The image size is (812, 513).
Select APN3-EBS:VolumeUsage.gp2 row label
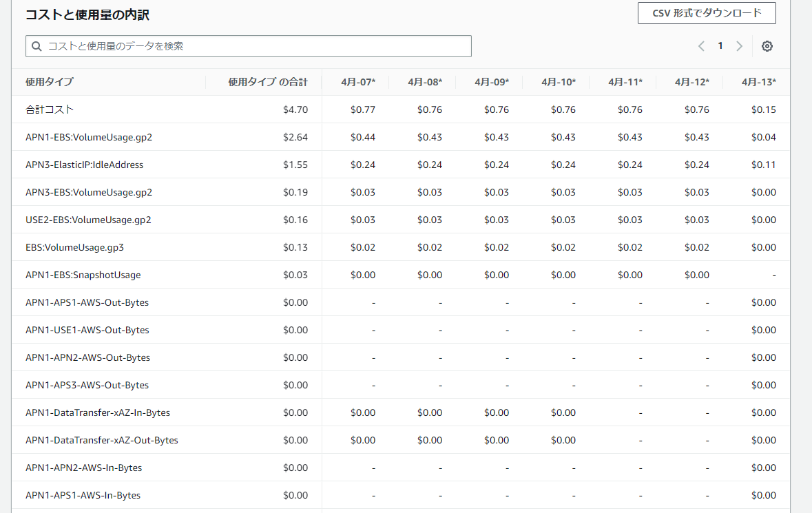click(x=89, y=192)
